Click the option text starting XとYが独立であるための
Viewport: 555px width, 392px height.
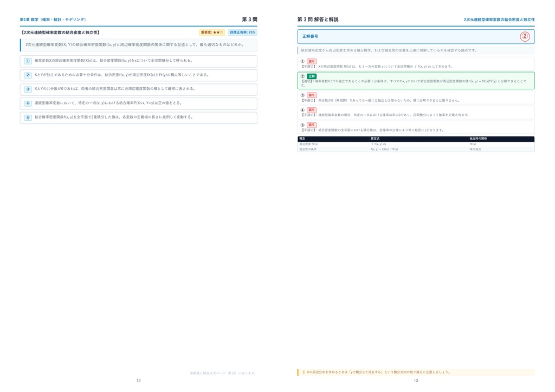click(122, 75)
